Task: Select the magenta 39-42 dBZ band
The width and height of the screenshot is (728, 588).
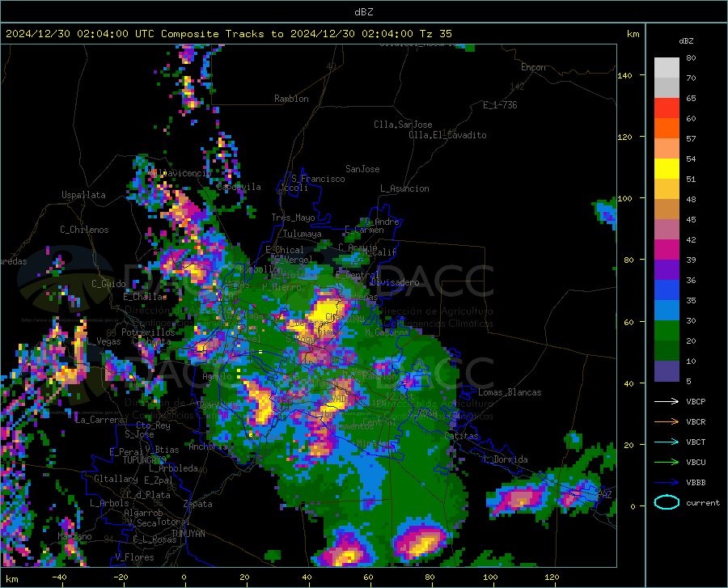Action: coord(667,250)
